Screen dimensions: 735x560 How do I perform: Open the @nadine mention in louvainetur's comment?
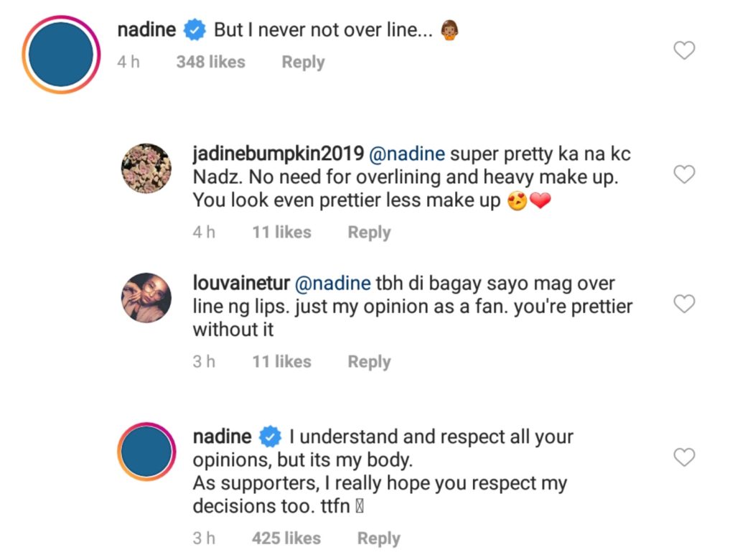[332, 284]
